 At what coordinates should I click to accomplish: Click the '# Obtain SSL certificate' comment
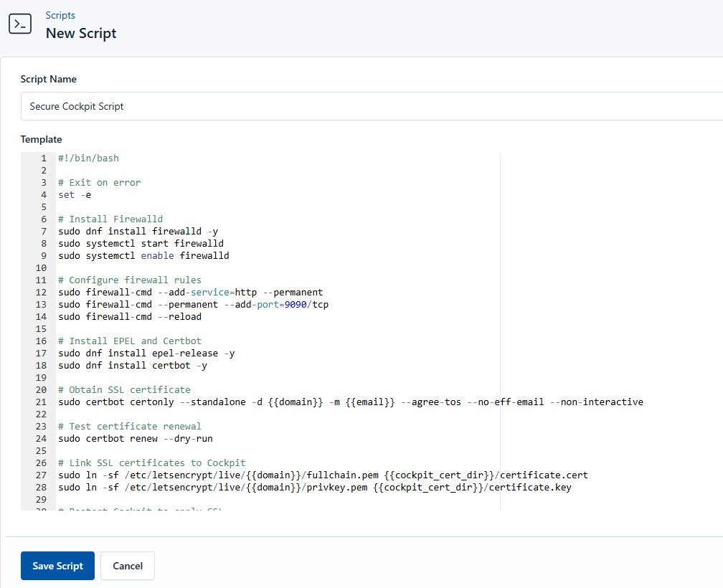pos(124,389)
